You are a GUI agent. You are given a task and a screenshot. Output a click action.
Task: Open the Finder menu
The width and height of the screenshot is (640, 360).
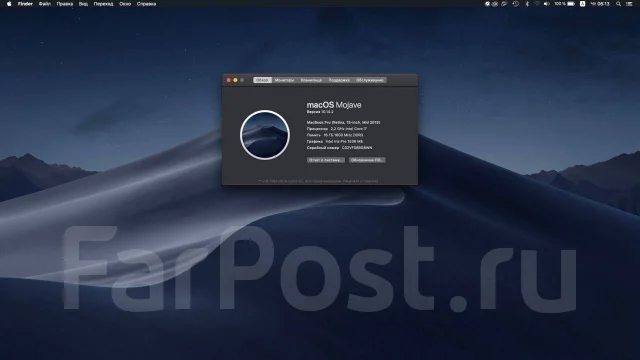click(25, 4)
